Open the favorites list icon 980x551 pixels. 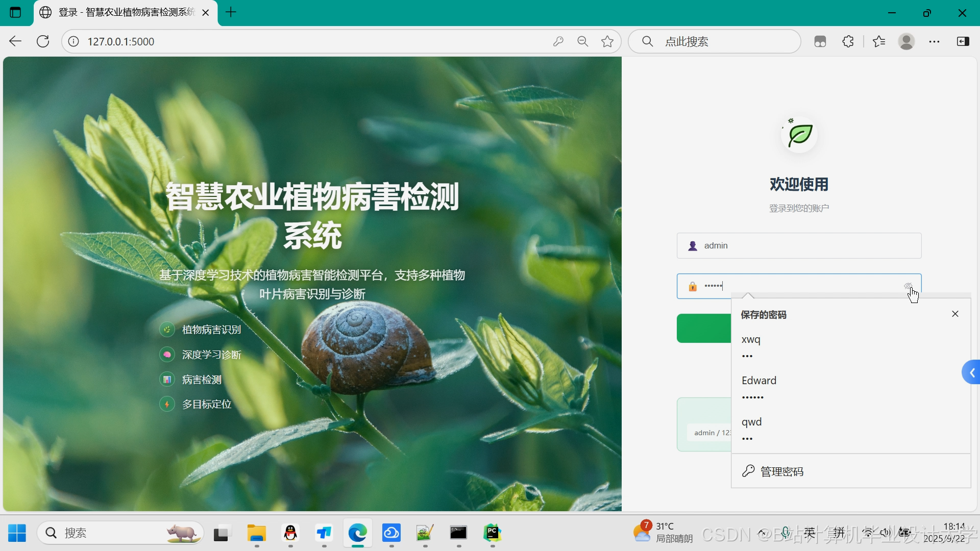(x=879, y=41)
